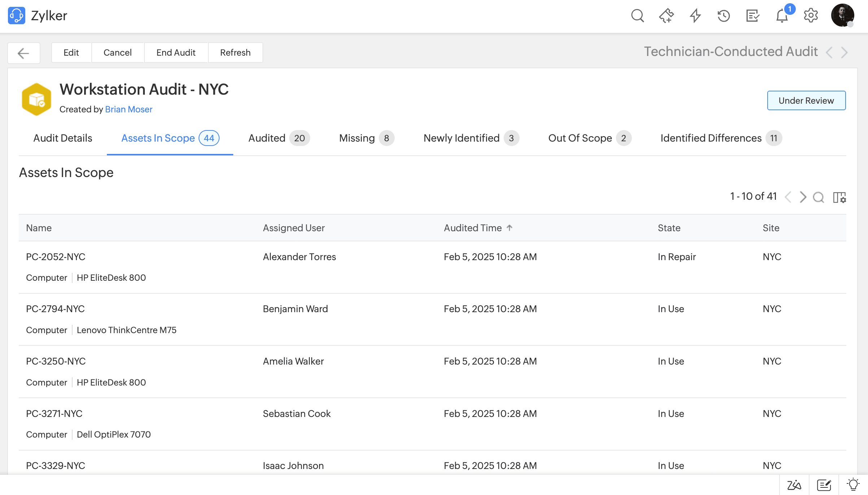Click the lightbulb tips icon
This screenshot has height=495, width=868.
[853, 485]
